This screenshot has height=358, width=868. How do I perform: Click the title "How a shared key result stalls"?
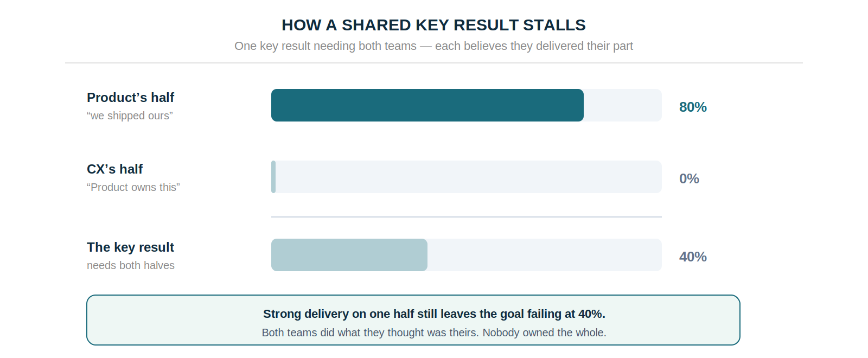click(433, 25)
